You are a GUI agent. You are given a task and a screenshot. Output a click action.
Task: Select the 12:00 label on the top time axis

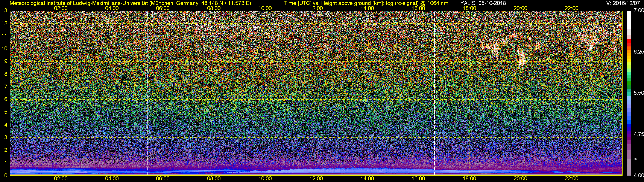[316, 8]
